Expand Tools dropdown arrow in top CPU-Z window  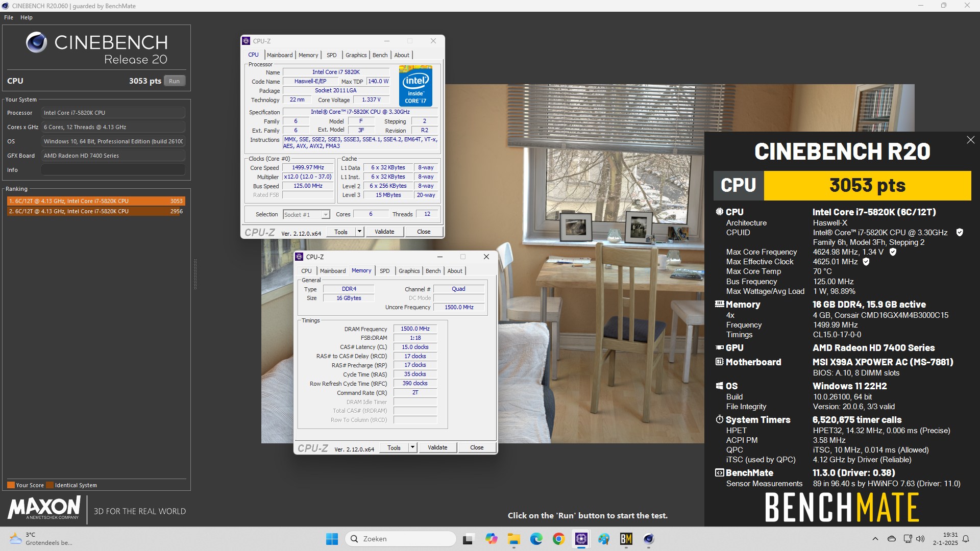pos(359,232)
